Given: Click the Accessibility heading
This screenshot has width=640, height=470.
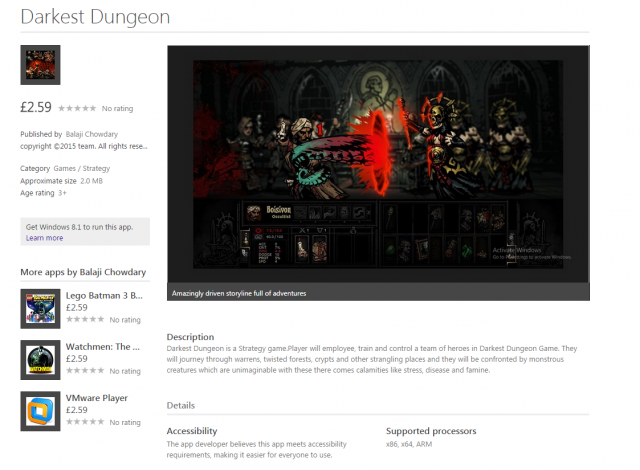Looking at the screenshot, I should click(192, 431).
